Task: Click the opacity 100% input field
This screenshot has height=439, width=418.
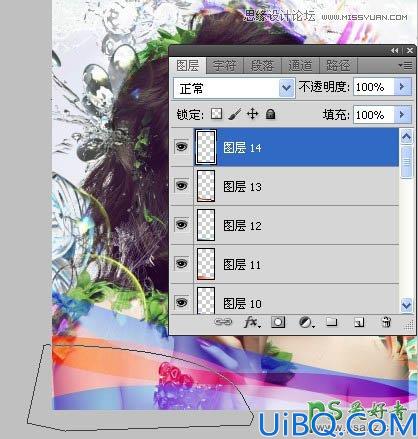Action: (374, 87)
